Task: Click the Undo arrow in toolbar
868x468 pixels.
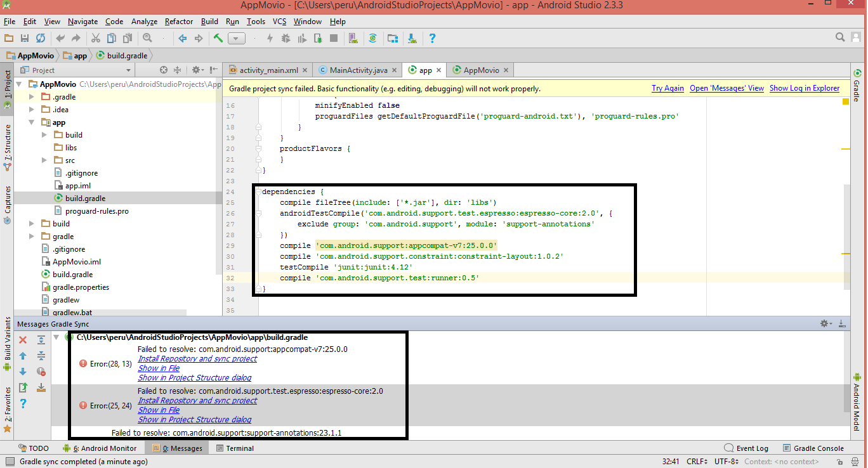Action: coord(60,39)
